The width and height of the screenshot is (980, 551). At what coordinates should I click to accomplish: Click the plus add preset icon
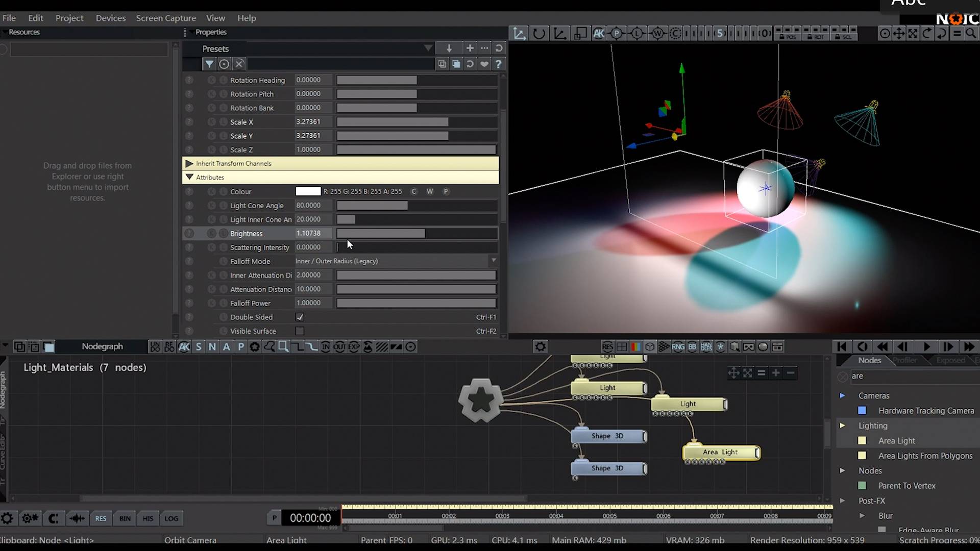470,48
